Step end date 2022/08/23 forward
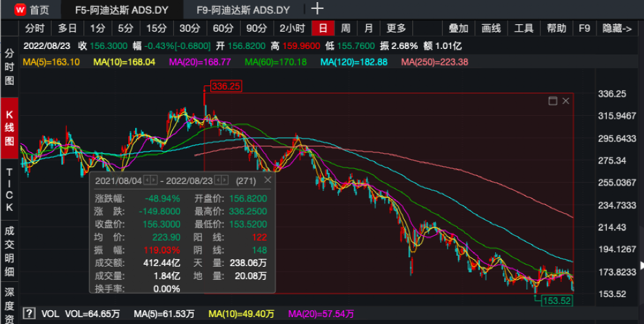Image resolution: width=644 pixels, height=324 pixels. click(x=225, y=181)
